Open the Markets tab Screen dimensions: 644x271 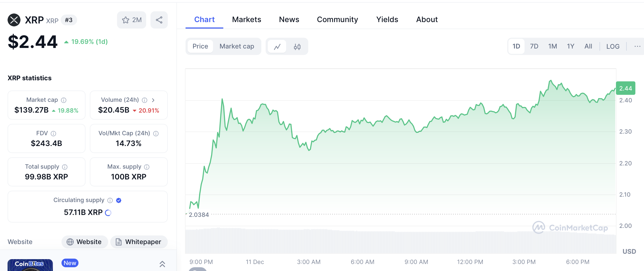click(246, 19)
